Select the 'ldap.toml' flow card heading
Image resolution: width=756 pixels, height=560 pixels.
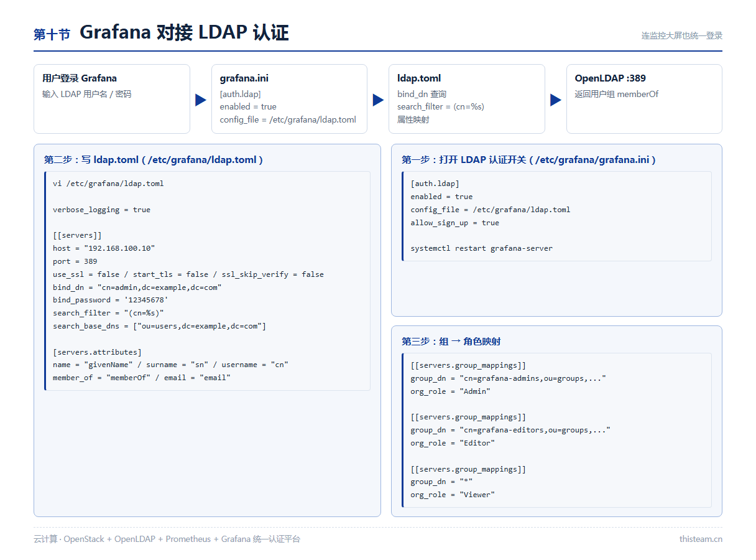[419, 78]
